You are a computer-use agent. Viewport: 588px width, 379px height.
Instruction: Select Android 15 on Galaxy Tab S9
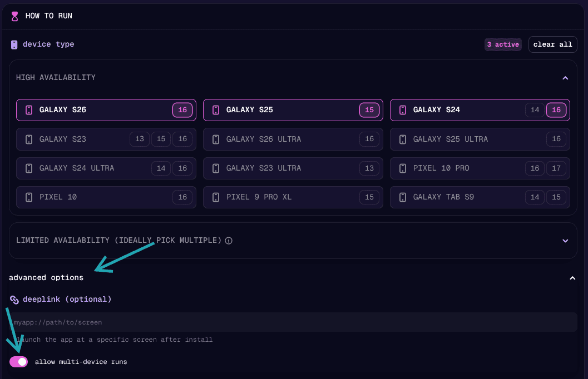[556, 197]
